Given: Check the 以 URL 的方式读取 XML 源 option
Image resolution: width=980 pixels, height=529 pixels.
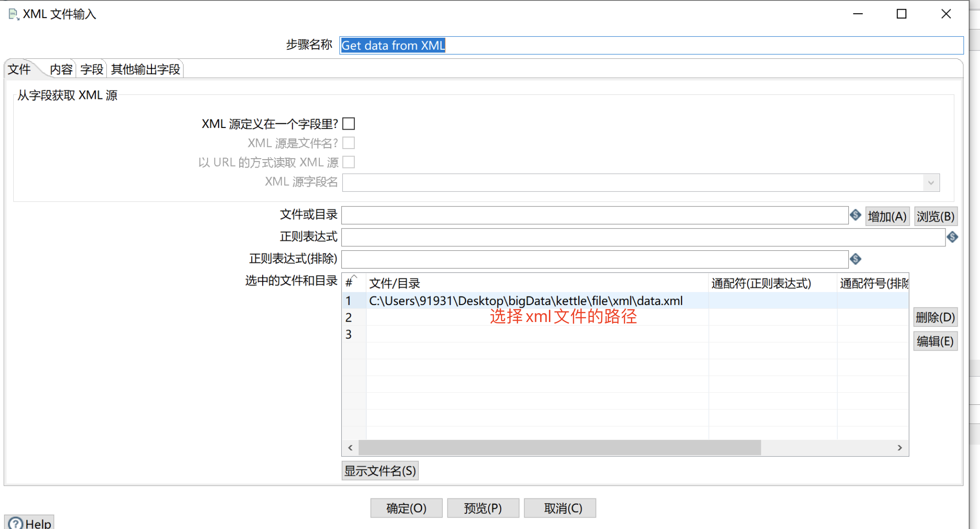Looking at the screenshot, I should click(349, 162).
